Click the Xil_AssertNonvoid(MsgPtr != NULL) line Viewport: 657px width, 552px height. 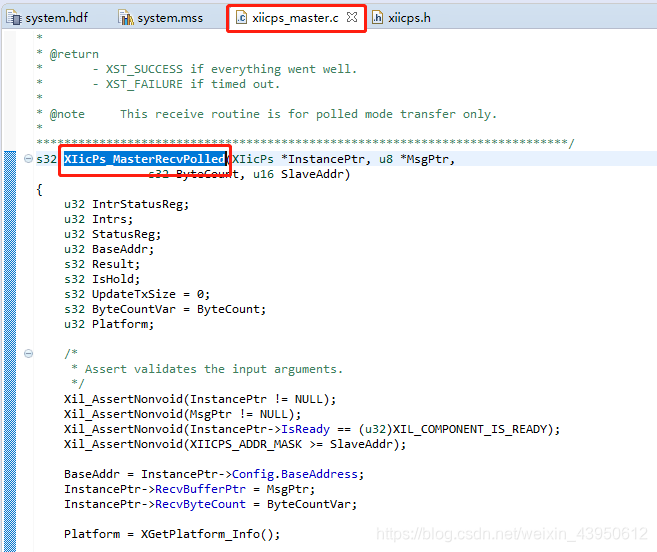183,414
